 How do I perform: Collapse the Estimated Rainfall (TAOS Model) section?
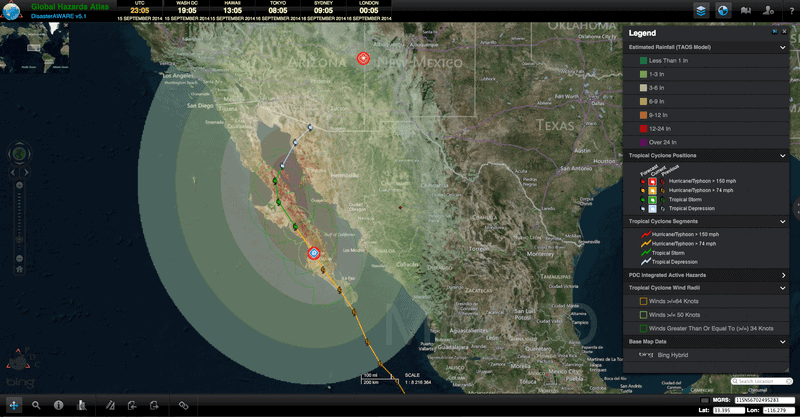[782, 47]
